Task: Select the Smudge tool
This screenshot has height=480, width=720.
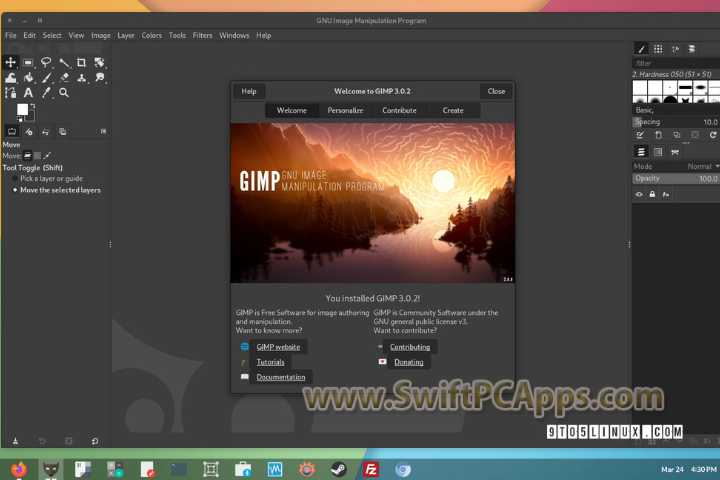Action: point(99,78)
